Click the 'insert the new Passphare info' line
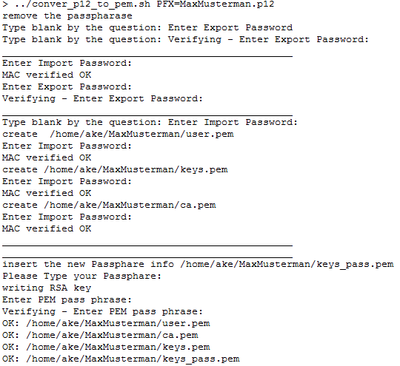Image resolution: width=400 pixels, height=366 pixels. tap(198, 264)
